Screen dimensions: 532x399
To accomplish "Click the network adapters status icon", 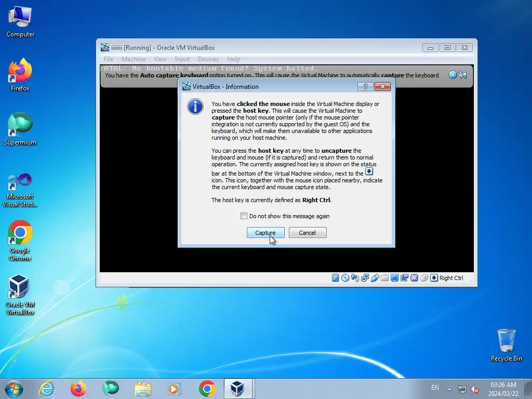I will (365, 278).
